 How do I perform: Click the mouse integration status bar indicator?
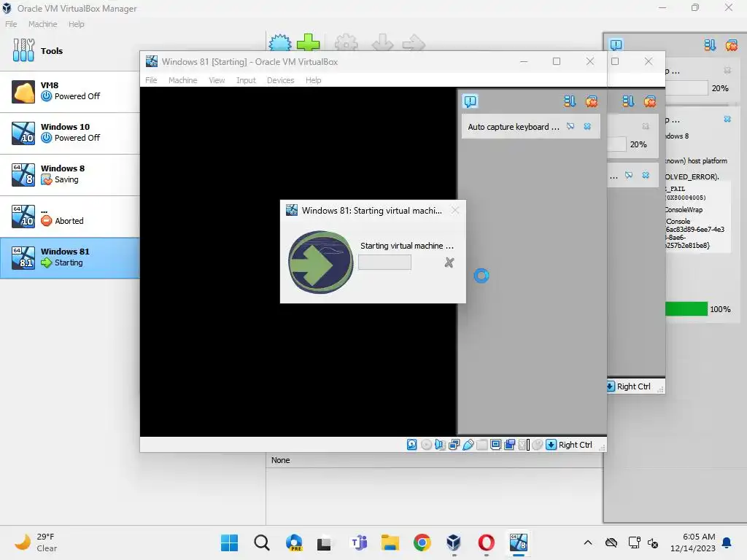[x=538, y=444]
